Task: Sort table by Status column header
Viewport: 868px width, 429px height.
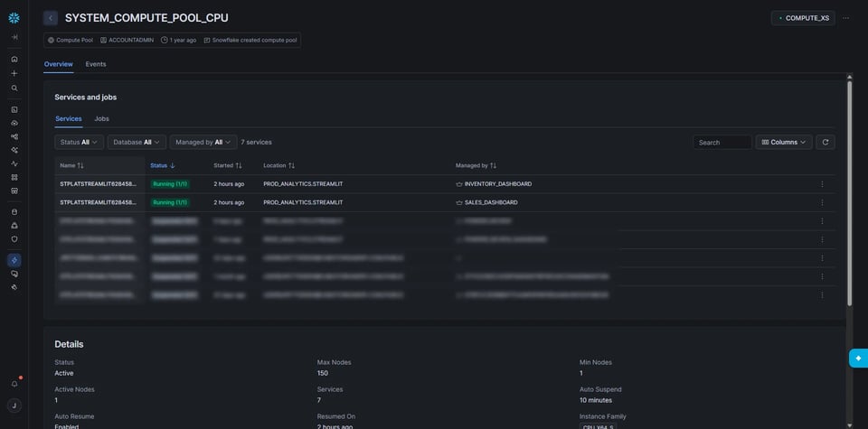Action: coord(163,165)
